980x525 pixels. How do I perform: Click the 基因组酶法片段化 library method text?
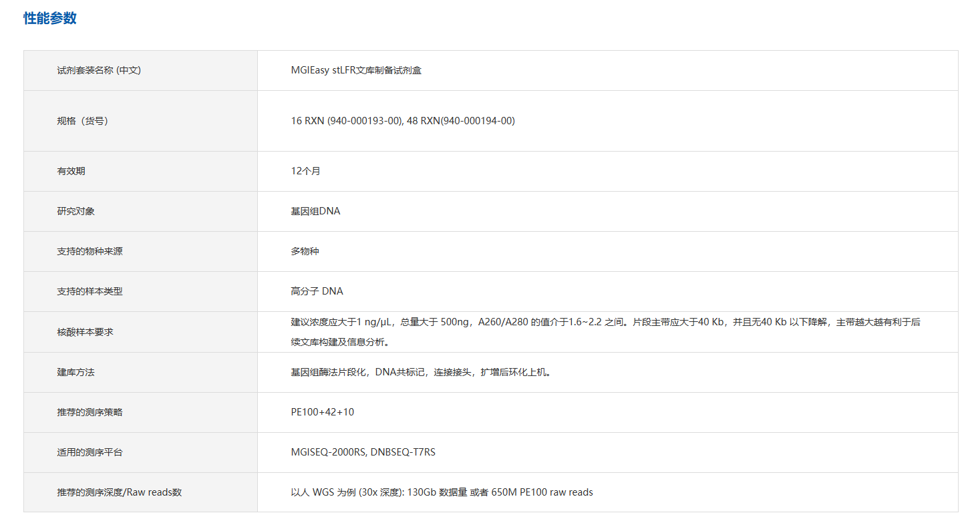point(422,372)
